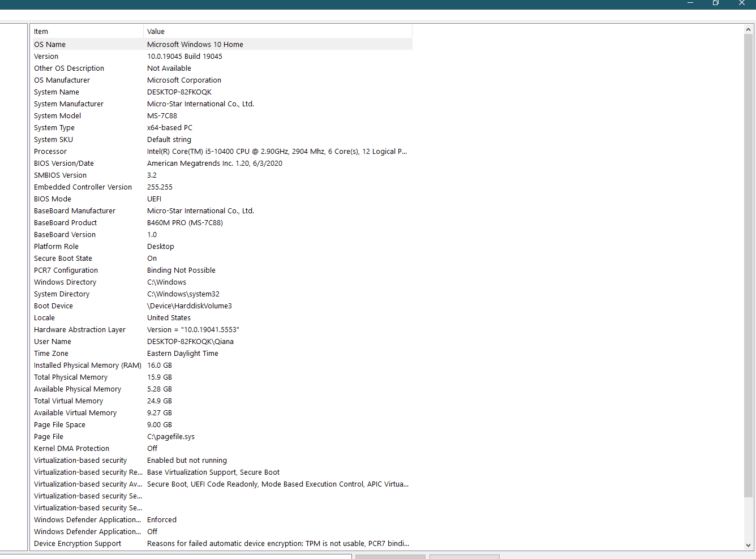Click the Eastern Daylight Time value
Image resolution: width=756 pixels, height=559 pixels.
[x=183, y=353]
